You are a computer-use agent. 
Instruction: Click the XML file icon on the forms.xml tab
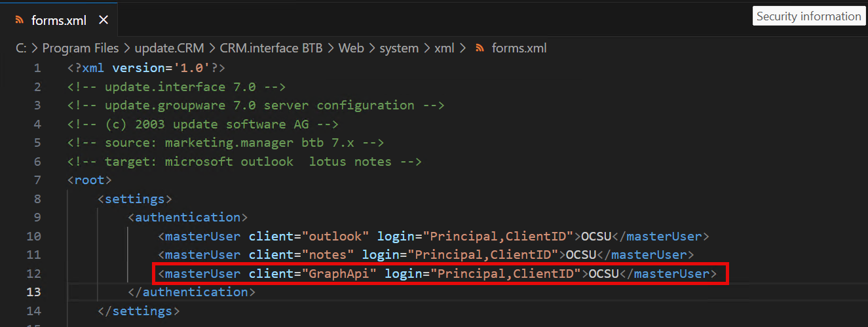coord(20,20)
